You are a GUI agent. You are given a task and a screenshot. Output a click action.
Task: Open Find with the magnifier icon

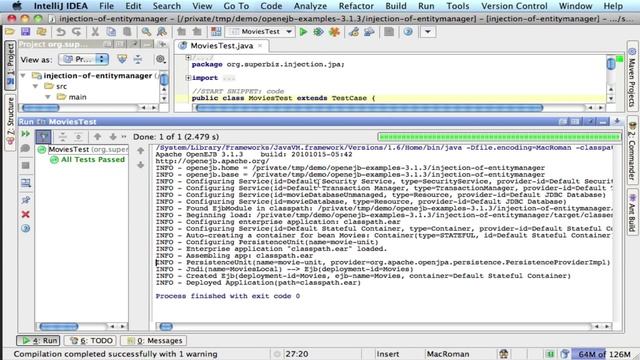click(x=146, y=32)
